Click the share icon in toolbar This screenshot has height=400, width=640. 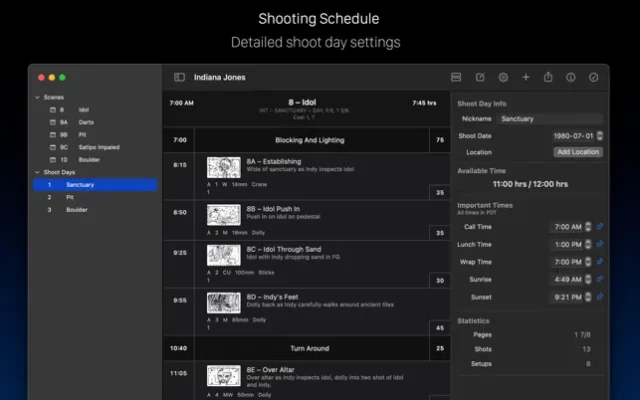[x=548, y=77]
